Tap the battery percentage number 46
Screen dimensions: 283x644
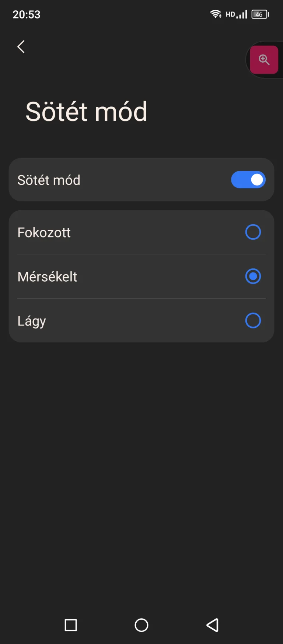[x=259, y=14]
